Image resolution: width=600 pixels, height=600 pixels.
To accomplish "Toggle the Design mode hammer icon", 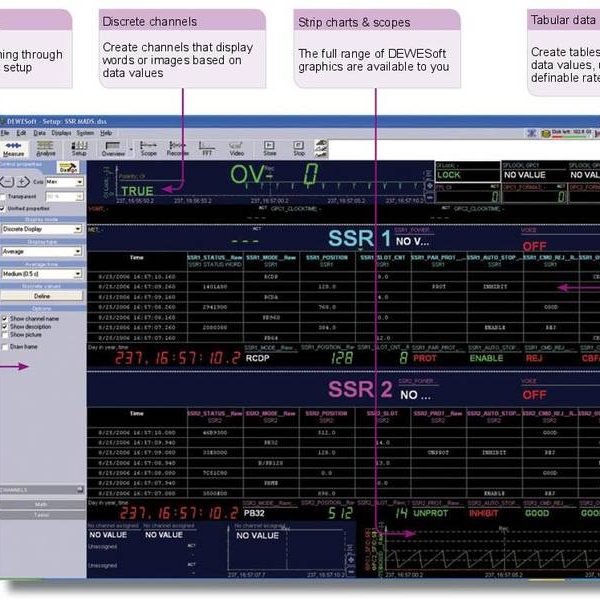I will pos(68,168).
